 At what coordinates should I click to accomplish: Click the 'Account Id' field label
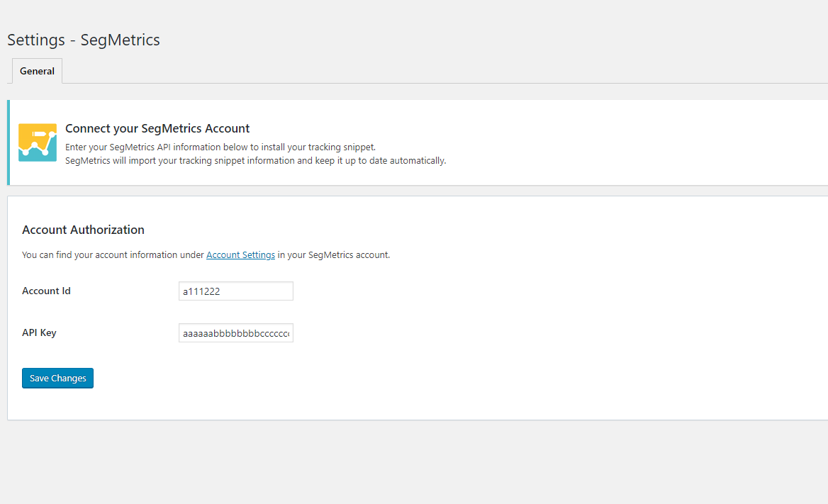click(x=46, y=291)
